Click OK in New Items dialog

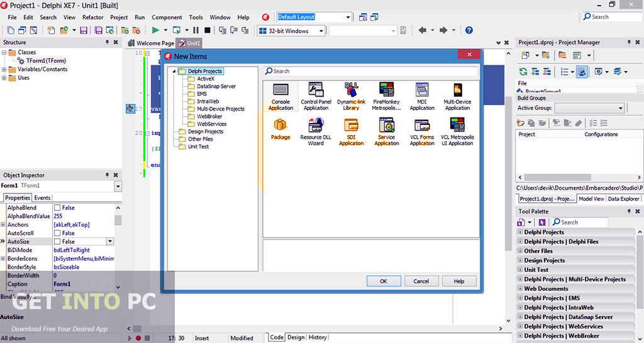(x=384, y=281)
